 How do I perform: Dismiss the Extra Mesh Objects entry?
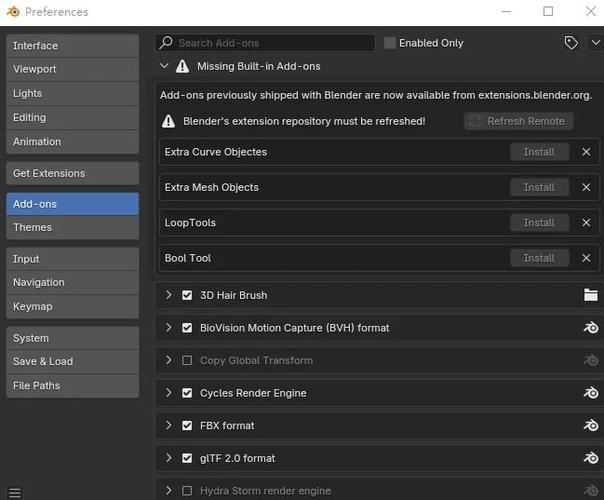pos(586,187)
